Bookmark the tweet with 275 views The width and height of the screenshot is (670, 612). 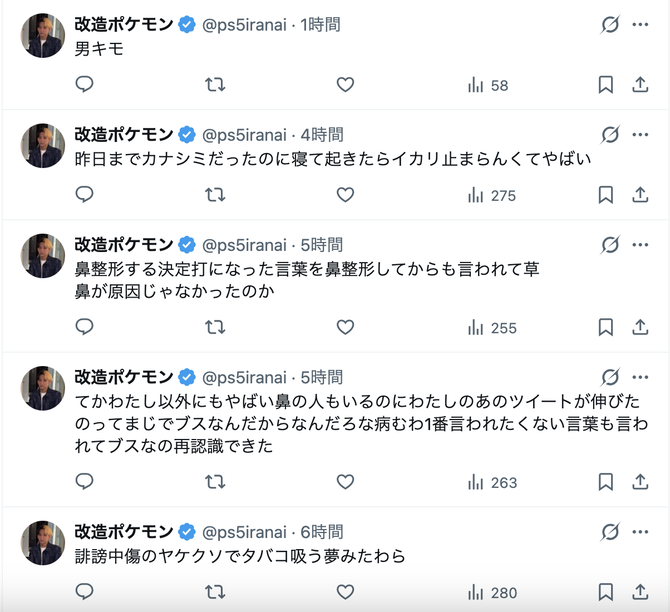pos(605,195)
